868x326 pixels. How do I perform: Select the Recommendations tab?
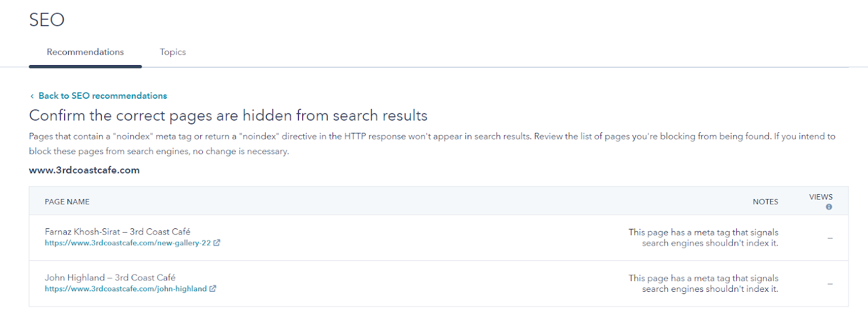85,52
